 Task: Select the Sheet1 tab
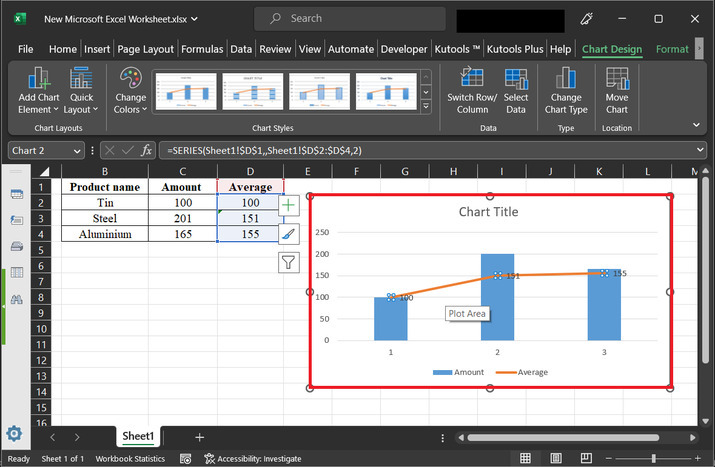coord(138,436)
